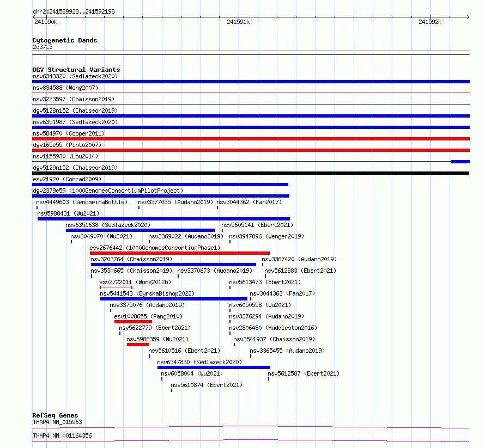
Task: Click the dgv165e55 (Pinto2007) label
Action: pos(67,145)
